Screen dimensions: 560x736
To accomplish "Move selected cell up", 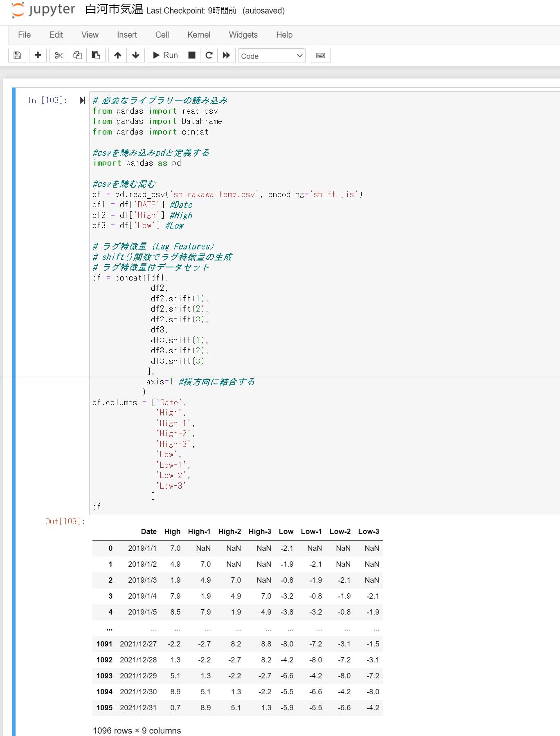I will 118,55.
